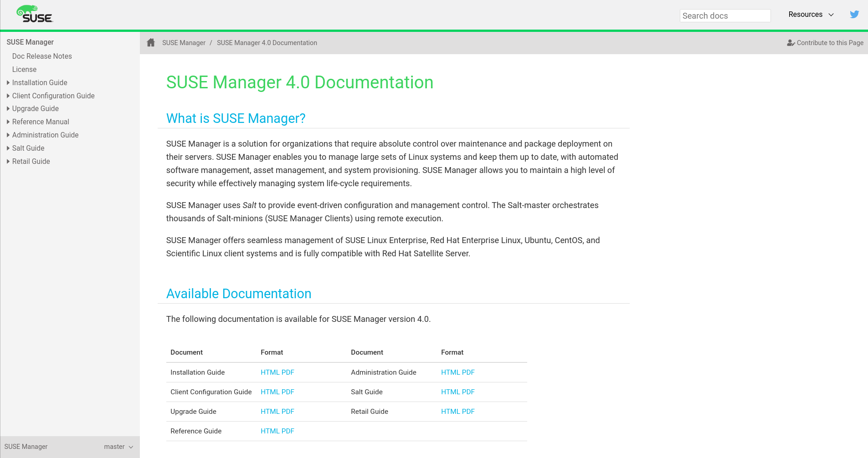Image resolution: width=868 pixels, height=458 pixels.
Task: Open Reference Guide HTML link
Action: pyautogui.click(x=270, y=431)
